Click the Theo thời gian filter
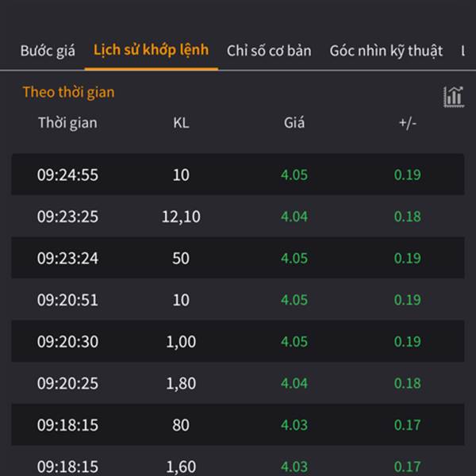The height and width of the screenshot is (476, 476). (x=68, y=92)
